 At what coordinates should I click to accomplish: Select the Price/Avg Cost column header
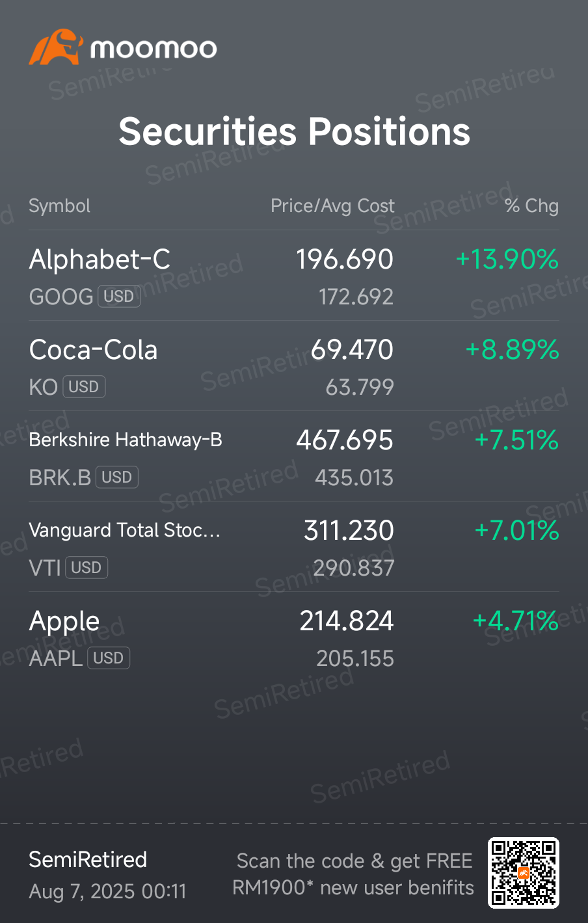tap(332, 206)
